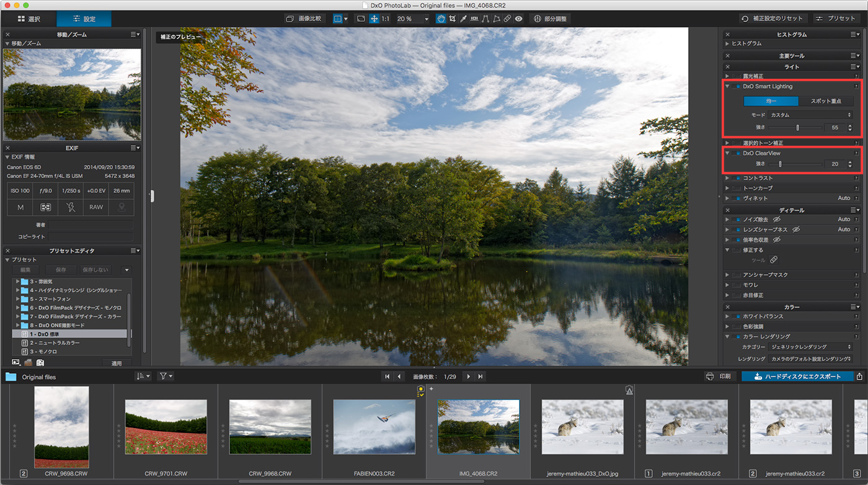Open the モード dropdown set to カスタム
This screenshot has height=485, width=868.
(x=810, y=115)
